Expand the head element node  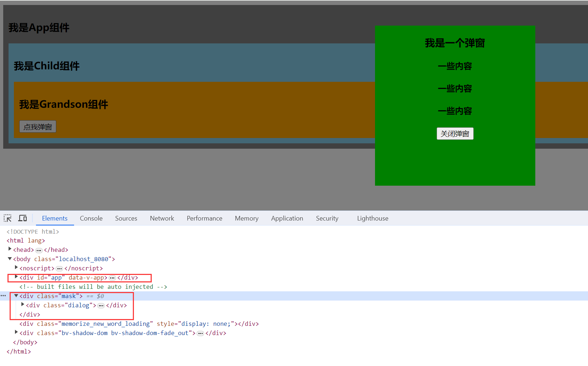[x=10, y=249]
